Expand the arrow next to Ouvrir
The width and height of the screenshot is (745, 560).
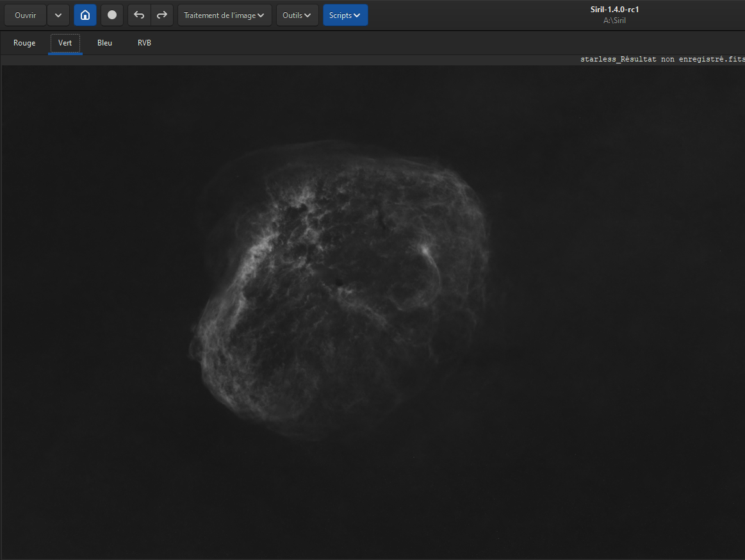(58, 15)
